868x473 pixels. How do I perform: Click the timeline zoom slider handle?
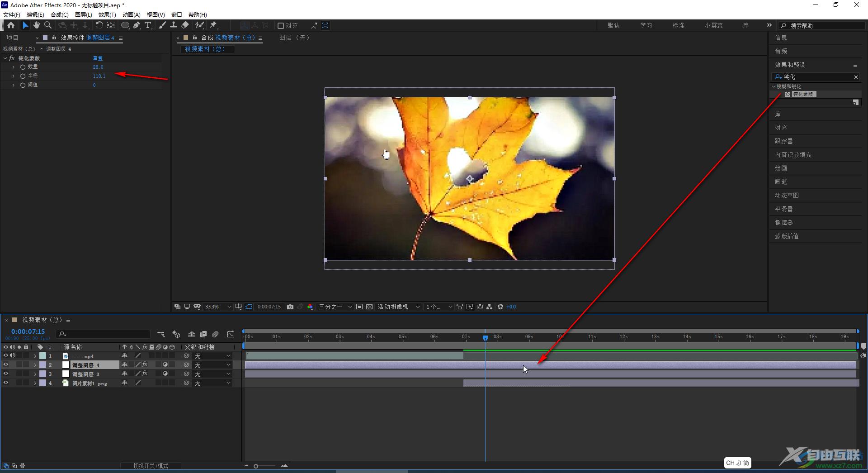click(x=256, y=466)
